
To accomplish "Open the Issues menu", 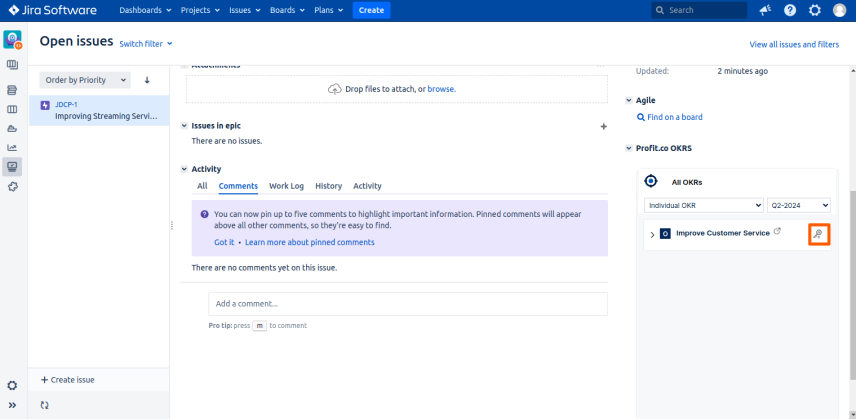I will (244, 10).
